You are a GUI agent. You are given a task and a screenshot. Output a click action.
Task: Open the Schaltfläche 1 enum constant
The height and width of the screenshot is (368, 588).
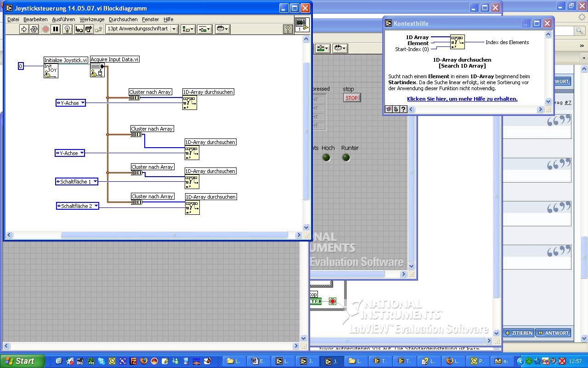pyautogui.click(x=77, y=182)
